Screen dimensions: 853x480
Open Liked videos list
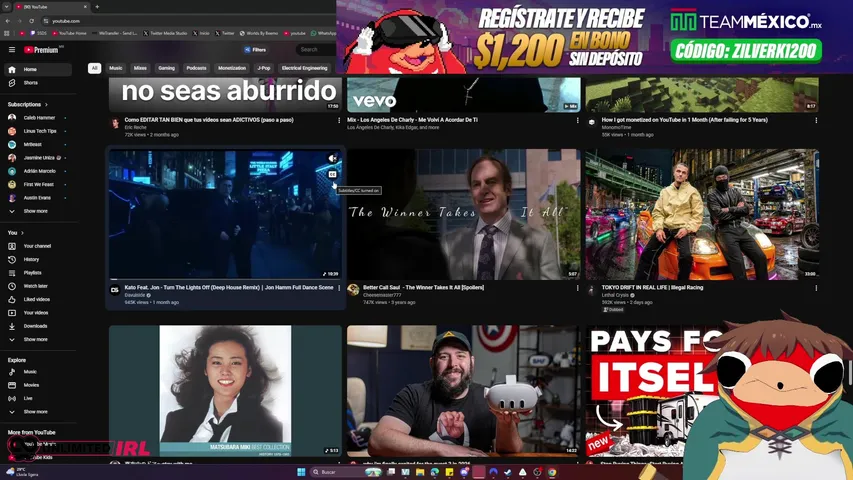[x=38, y=299]
